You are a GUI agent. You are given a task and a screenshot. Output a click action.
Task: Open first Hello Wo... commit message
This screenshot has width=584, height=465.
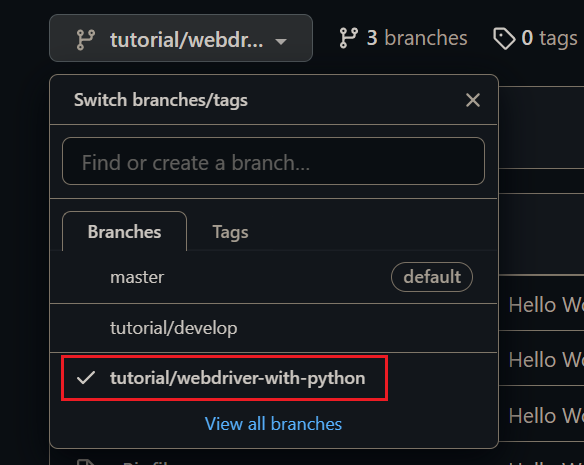point(546,305)
